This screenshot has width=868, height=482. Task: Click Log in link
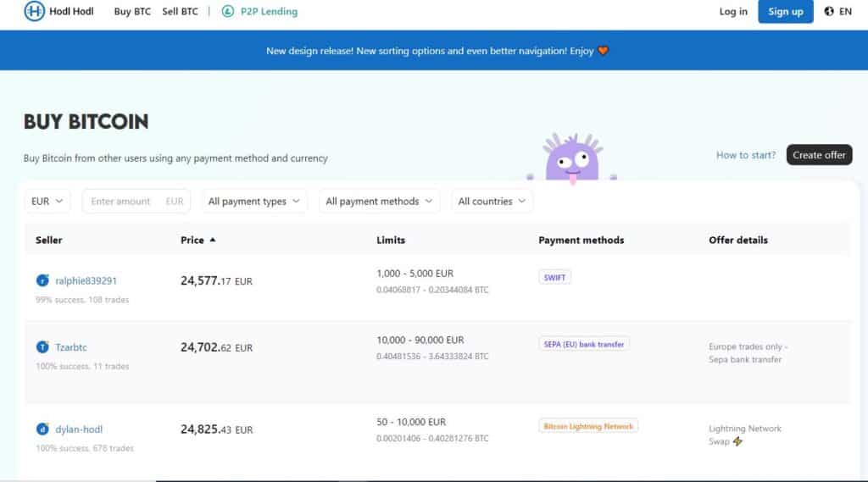point(733,11)
